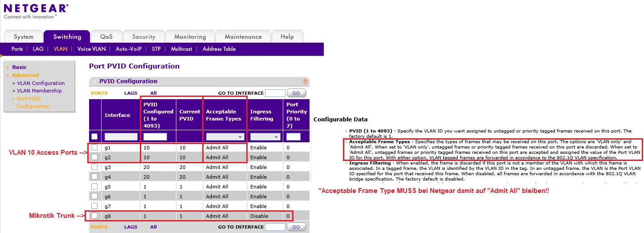
Task: Check the g2 interface checkbox
Action: tap(94, 157)
